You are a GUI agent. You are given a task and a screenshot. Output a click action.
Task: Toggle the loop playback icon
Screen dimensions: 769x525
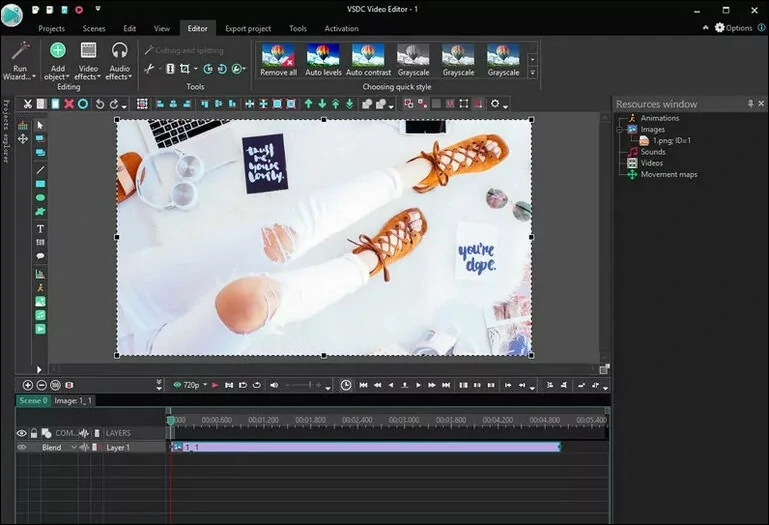tap(256, 385)
